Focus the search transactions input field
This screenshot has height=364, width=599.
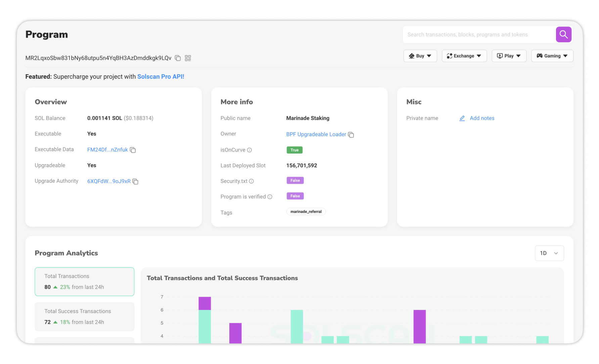(479, 35)
